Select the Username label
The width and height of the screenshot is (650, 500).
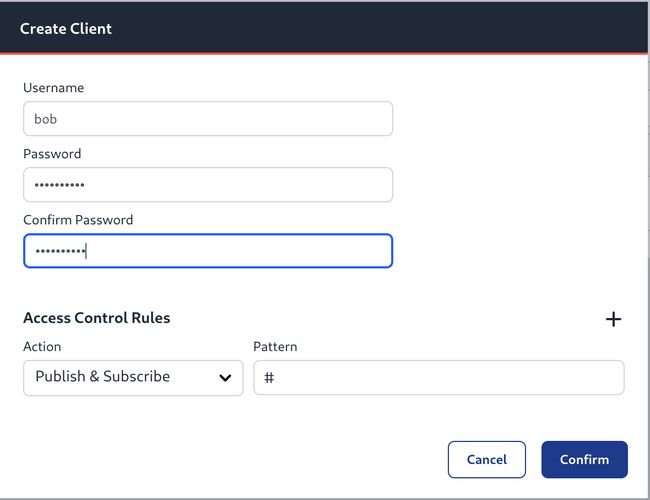pos(53,88)
